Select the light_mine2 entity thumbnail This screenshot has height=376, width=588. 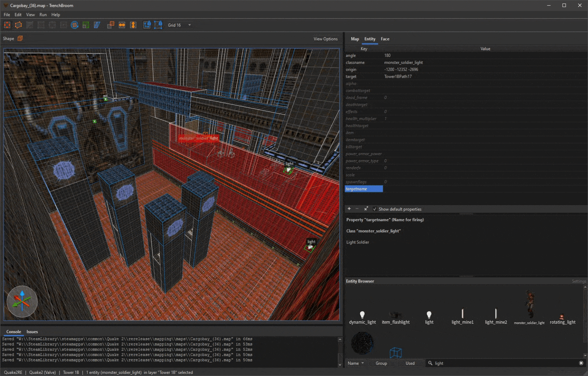tap(496, 317)
